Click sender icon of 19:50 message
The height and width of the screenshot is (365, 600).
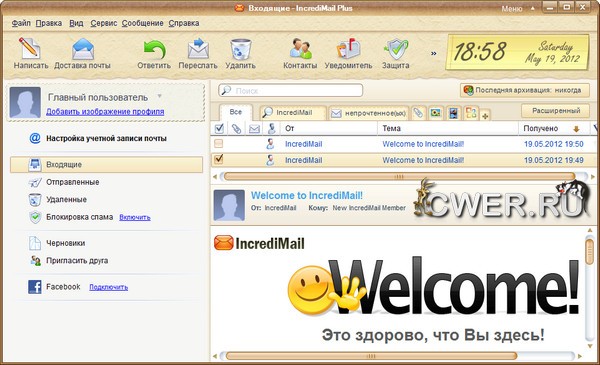click(270, 144)
